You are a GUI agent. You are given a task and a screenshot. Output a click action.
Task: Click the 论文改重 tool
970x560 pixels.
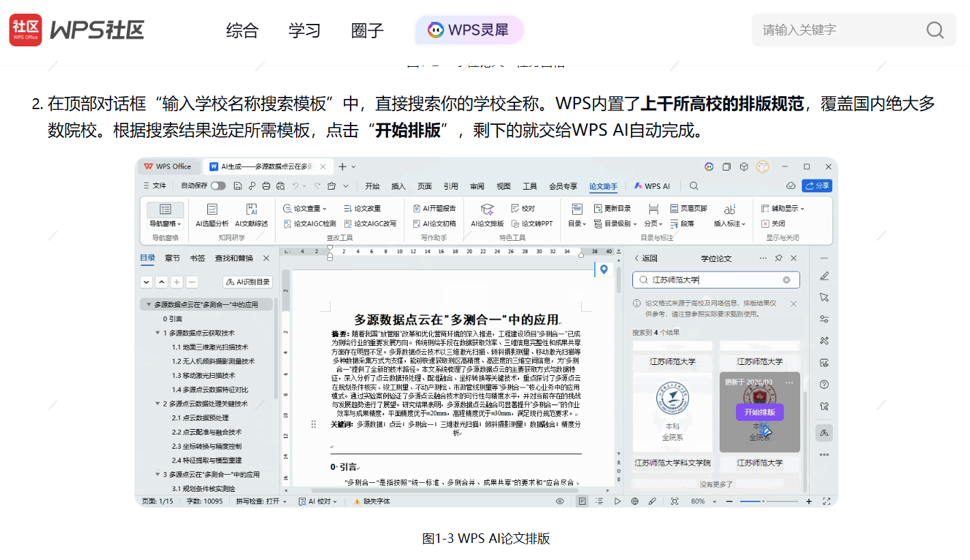tap(362, 208)
